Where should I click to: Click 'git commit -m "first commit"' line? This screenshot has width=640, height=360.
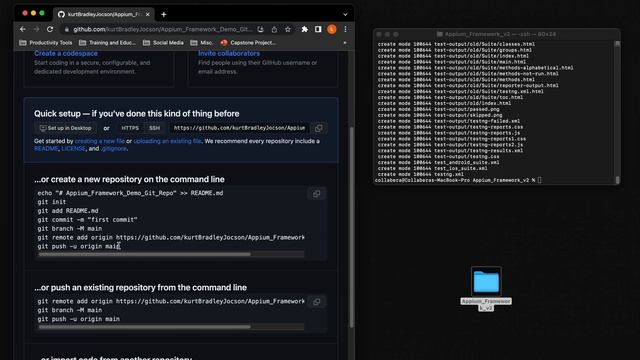[87, 220]
